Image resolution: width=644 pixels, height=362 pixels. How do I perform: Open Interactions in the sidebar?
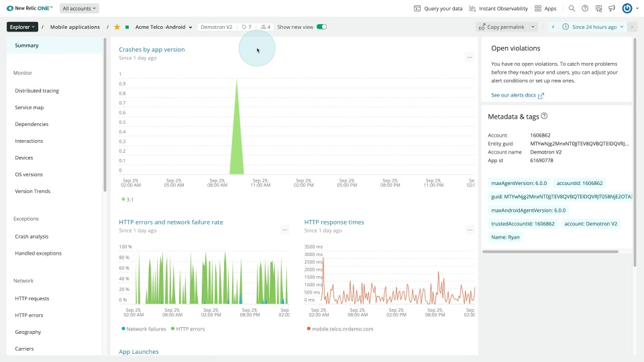29,141
